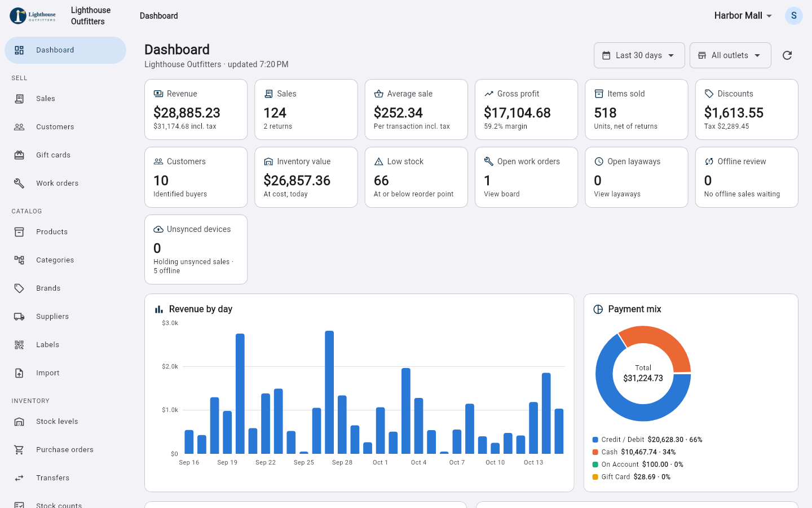Screen dimensions: 812x508
Task: Click the Stock levels warehouse icon
Action: pos(19,422)
